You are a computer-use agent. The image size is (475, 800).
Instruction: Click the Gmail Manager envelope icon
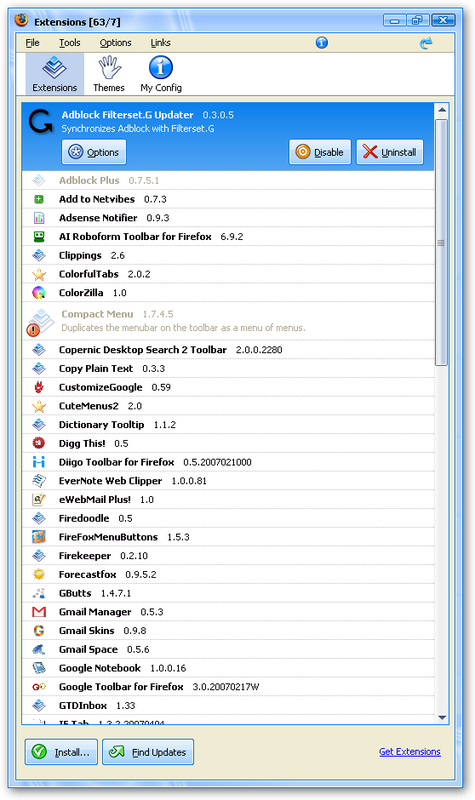[39, 612]
